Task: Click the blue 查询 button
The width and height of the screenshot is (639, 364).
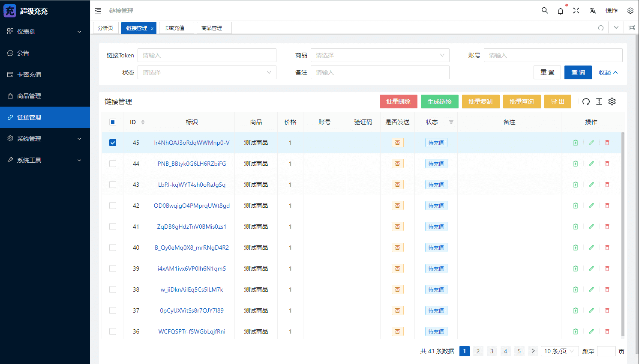Action: coord(578,72)
